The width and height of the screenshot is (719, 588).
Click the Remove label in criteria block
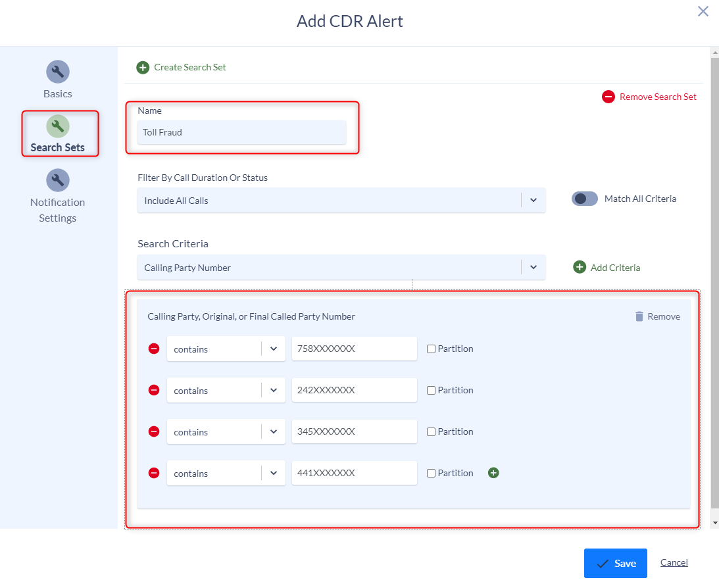[x=664, y=316]
